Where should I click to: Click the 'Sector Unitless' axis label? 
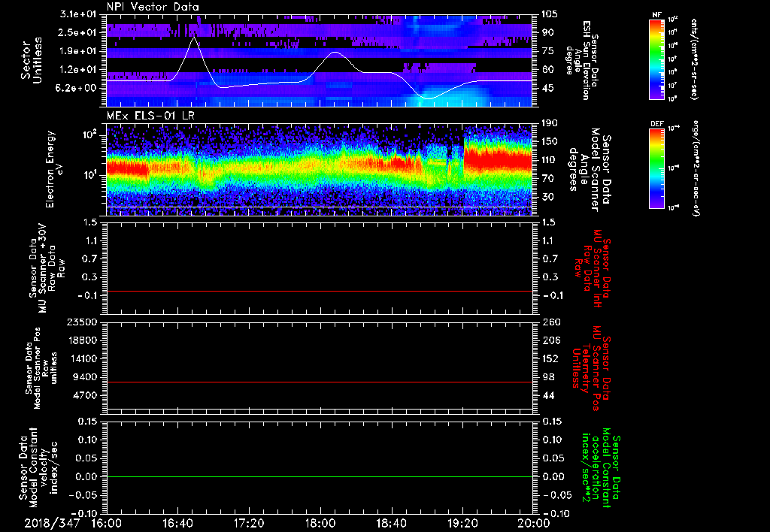[x=32, y=60]
